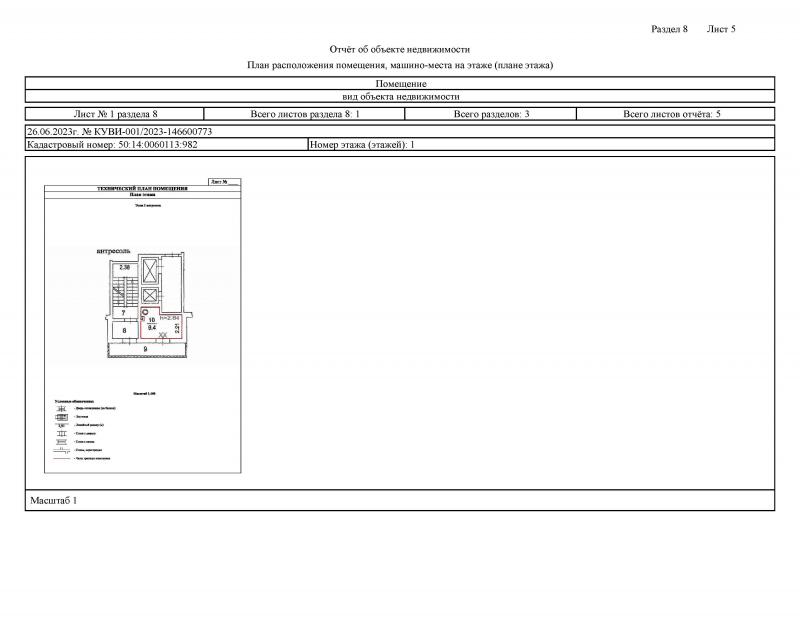Click the smaller elevator shaft symbol
The width and height of the screenshot is (800, 618).
(149, 297)
